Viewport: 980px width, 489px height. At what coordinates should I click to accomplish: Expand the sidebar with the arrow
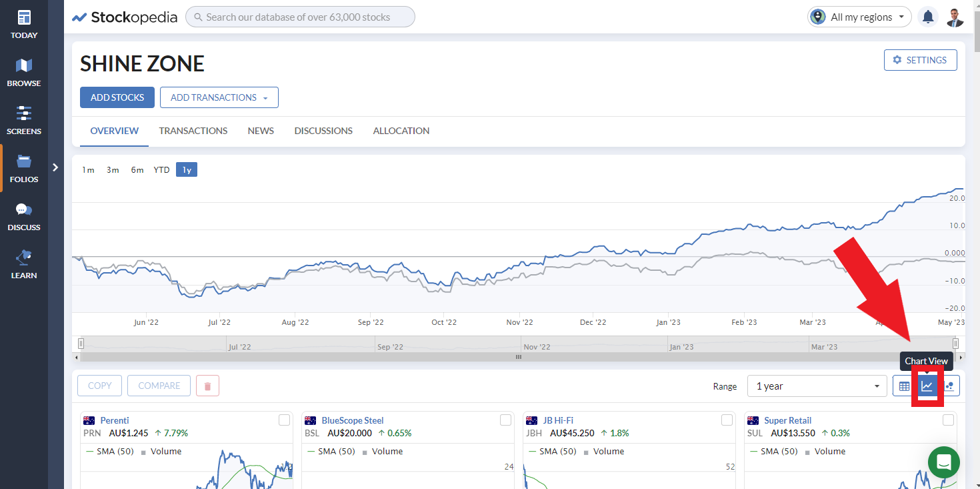56,167
